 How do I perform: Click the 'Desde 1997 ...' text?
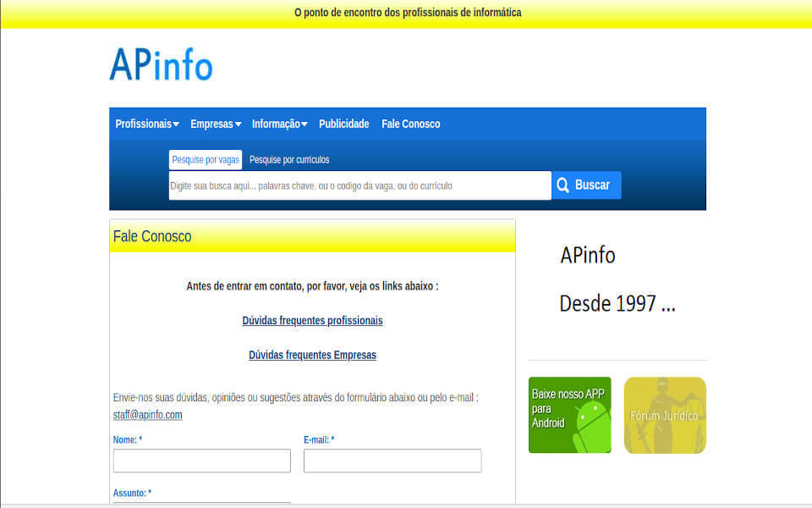click(617, 304)
